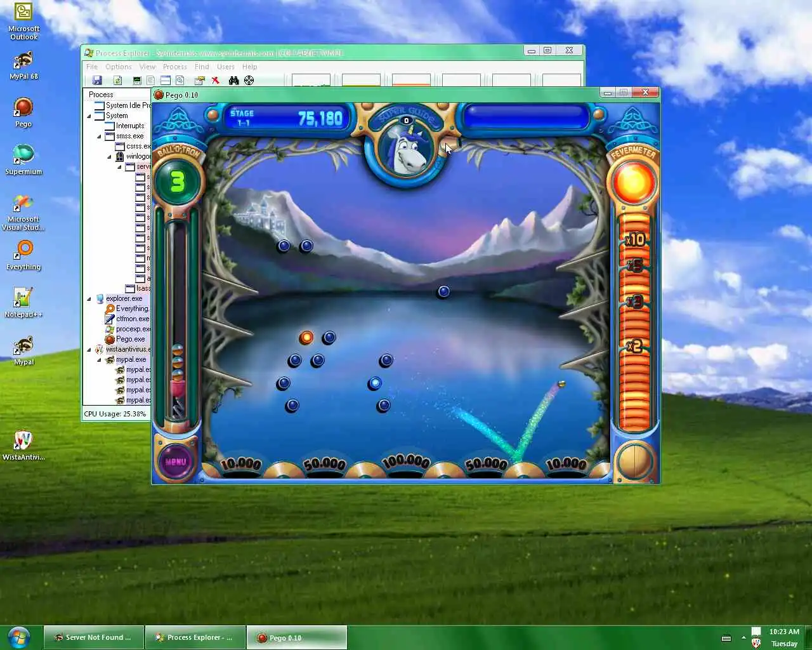Collapse the System tree node
Screen dimensions: 812x650
tap(89, 116)
